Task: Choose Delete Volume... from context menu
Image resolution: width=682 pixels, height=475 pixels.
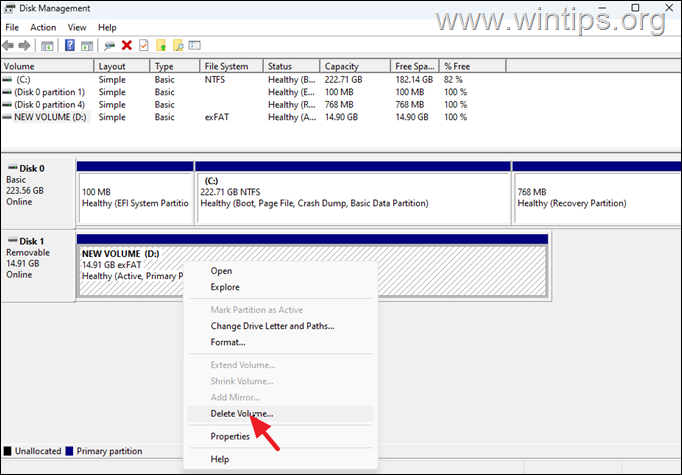Action: click(x=241, y=413)
